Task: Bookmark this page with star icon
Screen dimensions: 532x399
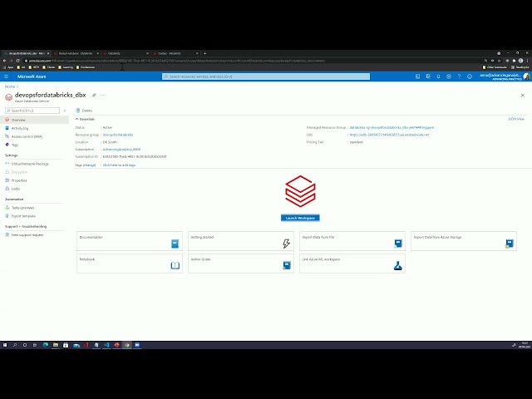Action: [x=499, y=61]
